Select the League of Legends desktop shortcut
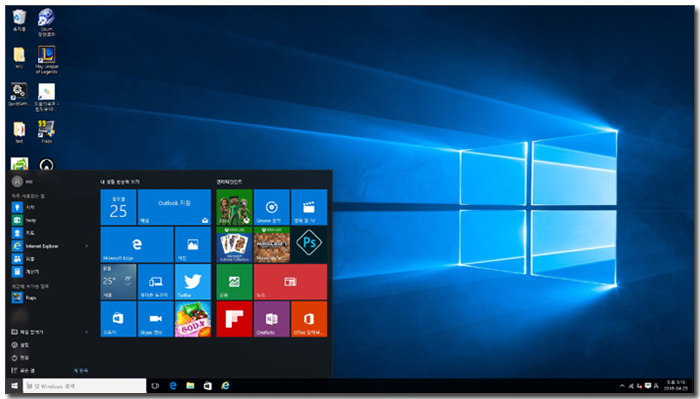Viewport: 700px width, 399px height. [46, 59]
